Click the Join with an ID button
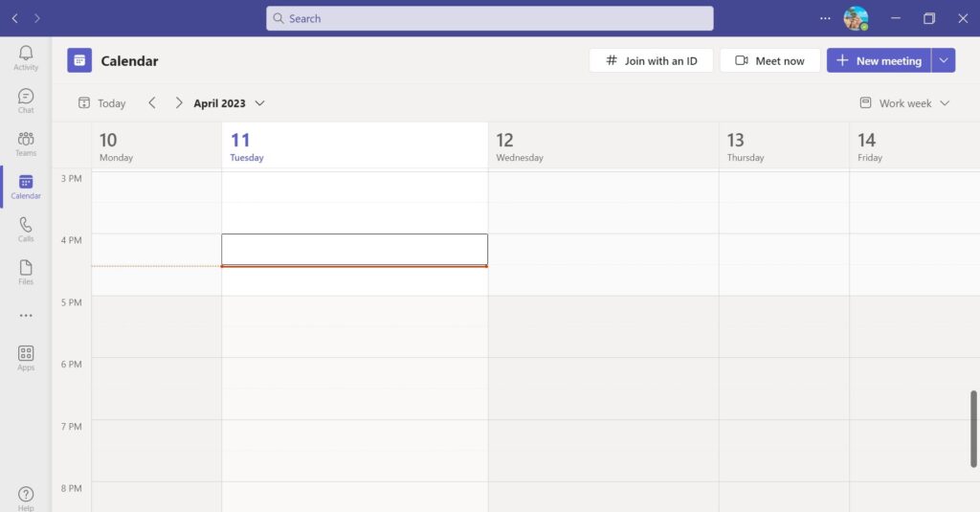 (x=651, y=60)
